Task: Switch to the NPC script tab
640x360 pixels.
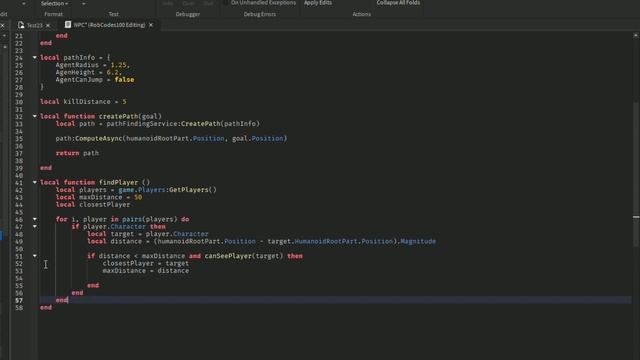Action: pos(109,25)
